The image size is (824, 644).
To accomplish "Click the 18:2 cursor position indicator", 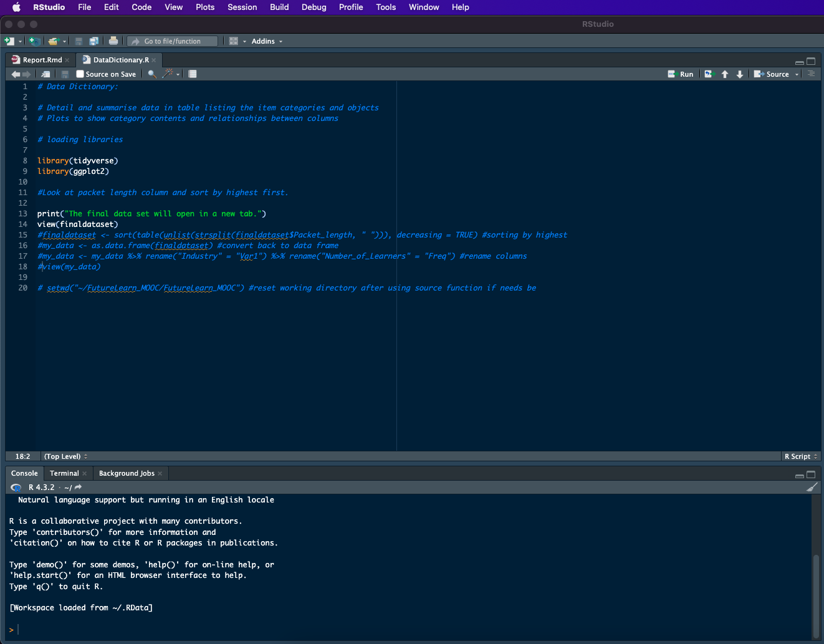I will (x=22, y=456).
